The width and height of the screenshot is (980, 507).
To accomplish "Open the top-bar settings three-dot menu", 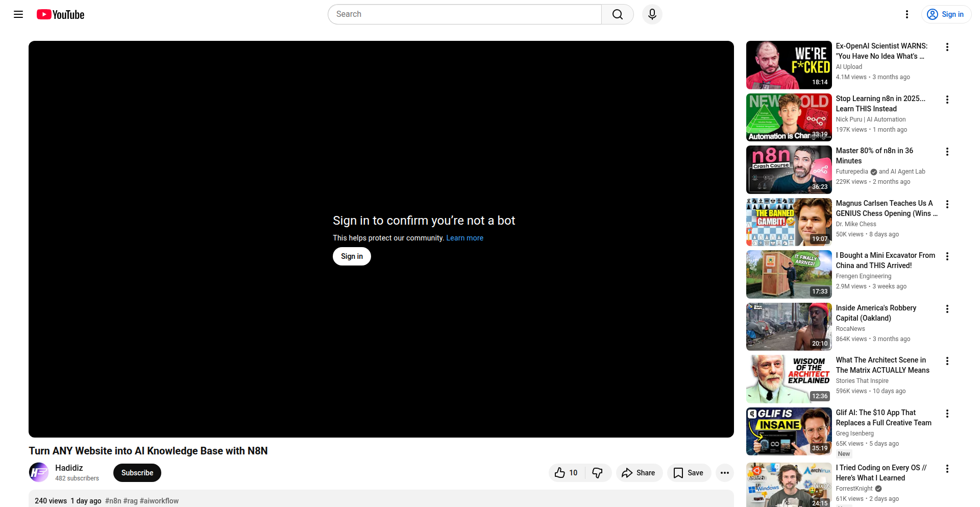I will 907,14.
